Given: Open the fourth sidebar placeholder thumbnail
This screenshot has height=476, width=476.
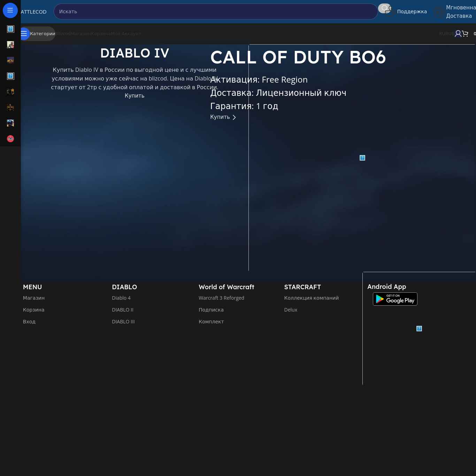Looking at the screenshot, I should pos(10,76).
